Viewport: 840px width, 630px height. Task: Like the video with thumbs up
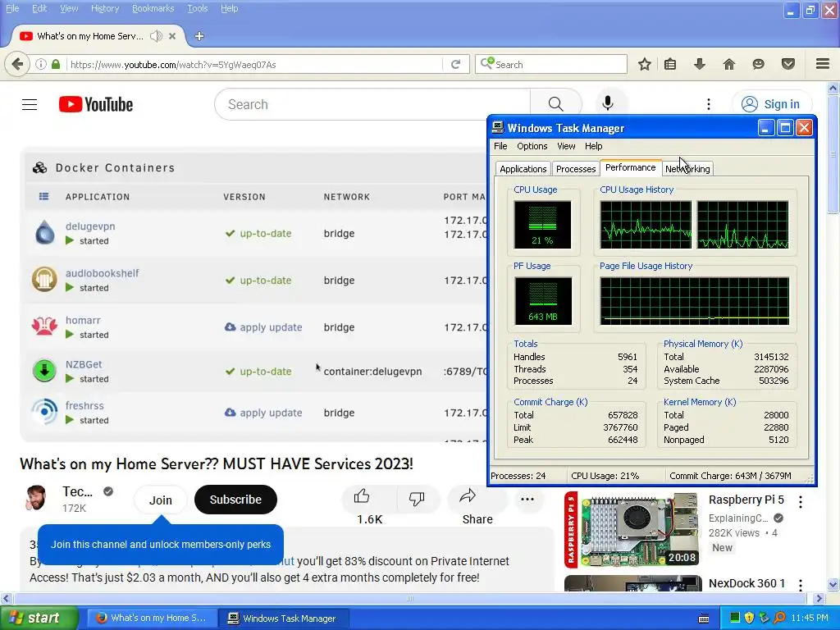click(362, 496)
